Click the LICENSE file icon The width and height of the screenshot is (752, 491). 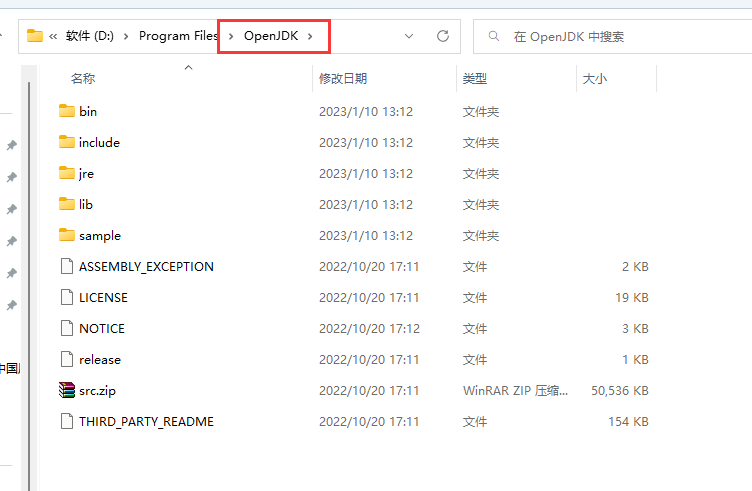click(x=67, y=297)
